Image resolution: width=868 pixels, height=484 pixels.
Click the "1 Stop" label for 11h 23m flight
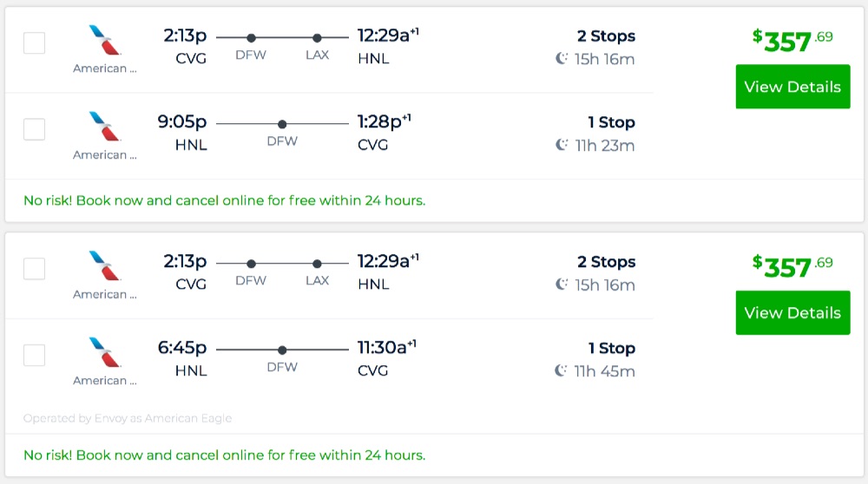coord(611,122)
